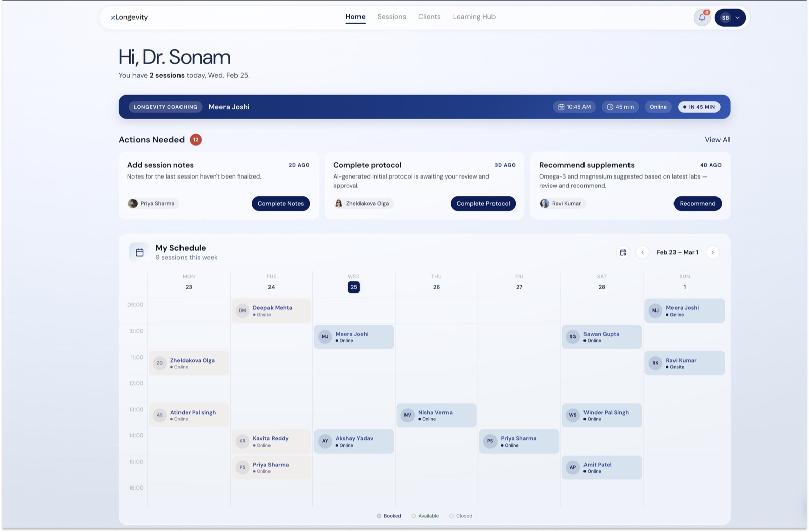Click the Closed legend marker
This screenshot has width=809, height=532.
(451, 516)
